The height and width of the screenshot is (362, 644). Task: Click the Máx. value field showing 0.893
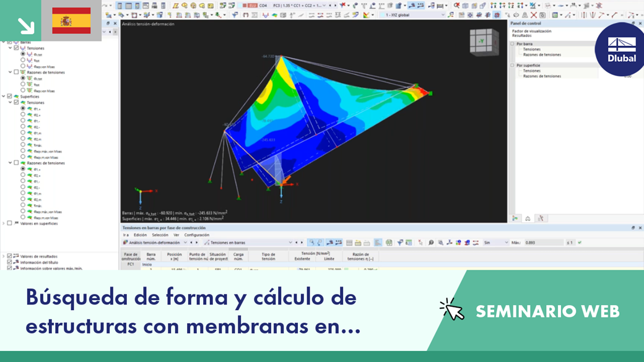coord(544,243)
